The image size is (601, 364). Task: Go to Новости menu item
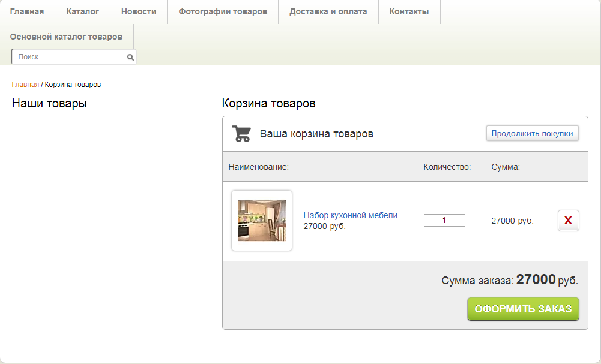[x=139, y=12]
